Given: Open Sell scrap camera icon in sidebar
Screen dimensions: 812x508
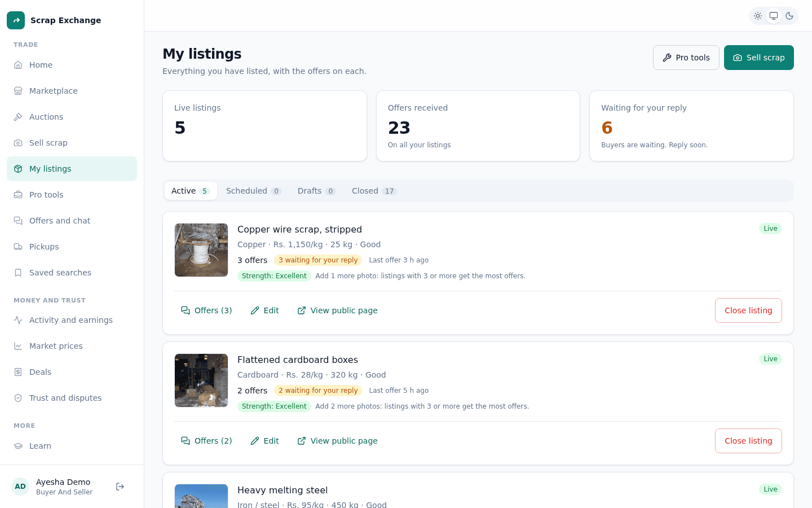Looking at the screenshot, I should pyautogui.click(x=18, y=143).
